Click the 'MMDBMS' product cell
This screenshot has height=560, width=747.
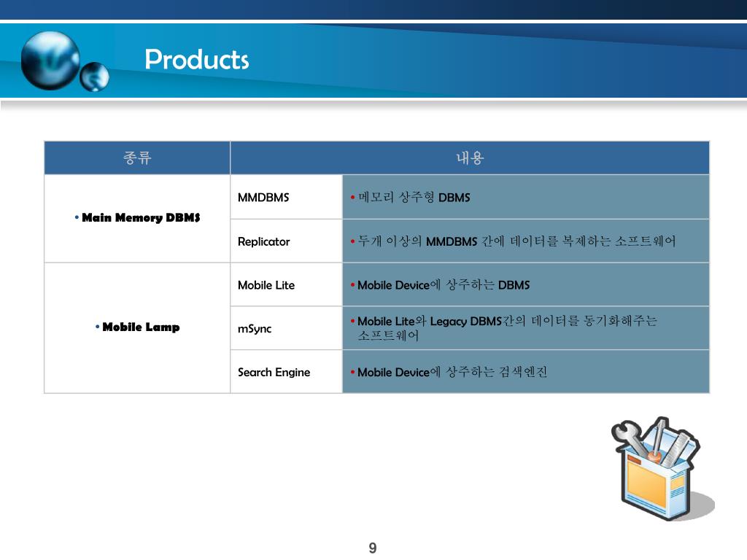tap(286, 197)
